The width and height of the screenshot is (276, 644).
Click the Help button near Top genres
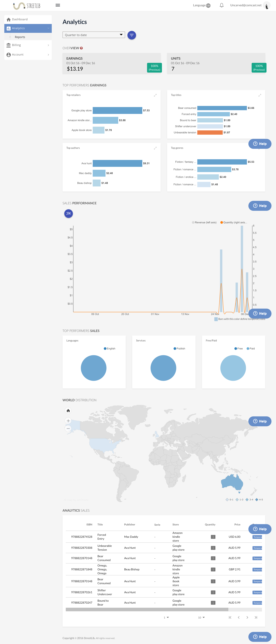[260, 144]
